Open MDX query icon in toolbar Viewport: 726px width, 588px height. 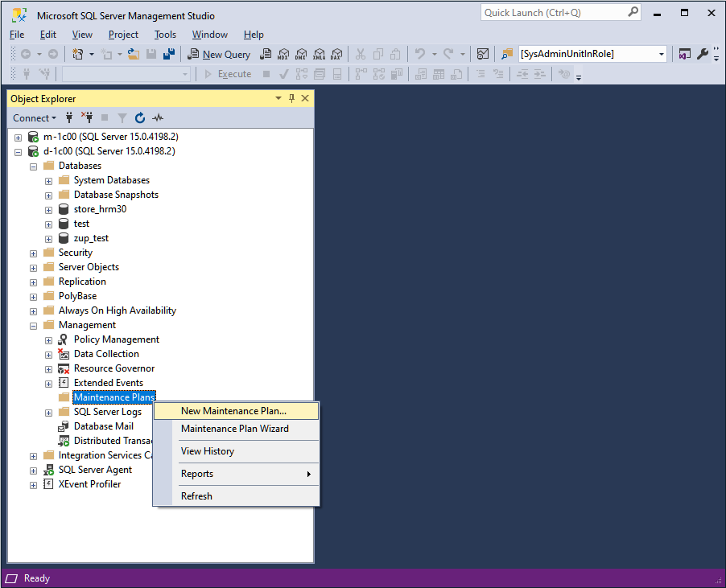[x=283, y=54]
